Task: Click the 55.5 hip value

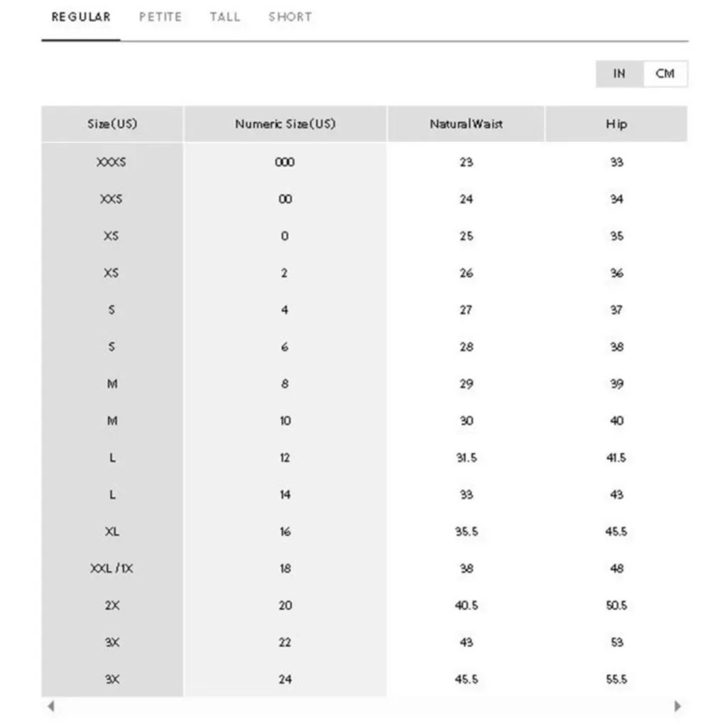Action: point(616,680)
